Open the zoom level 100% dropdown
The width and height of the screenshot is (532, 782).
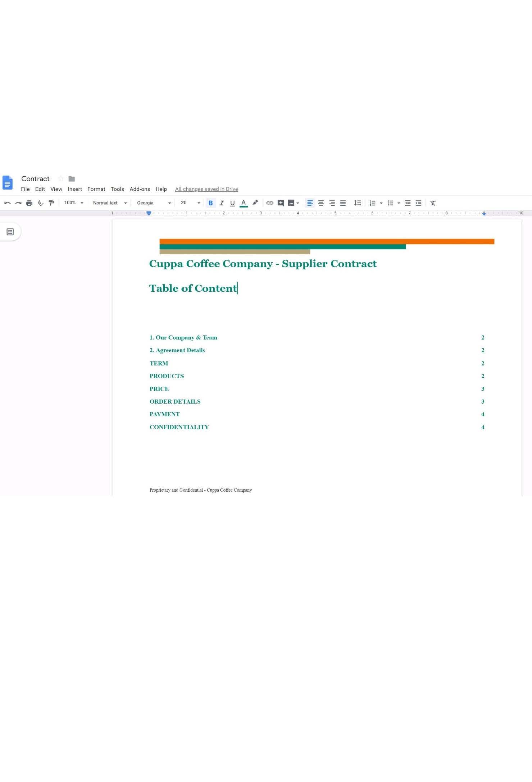pyautogui.click(x=73, y=203)
